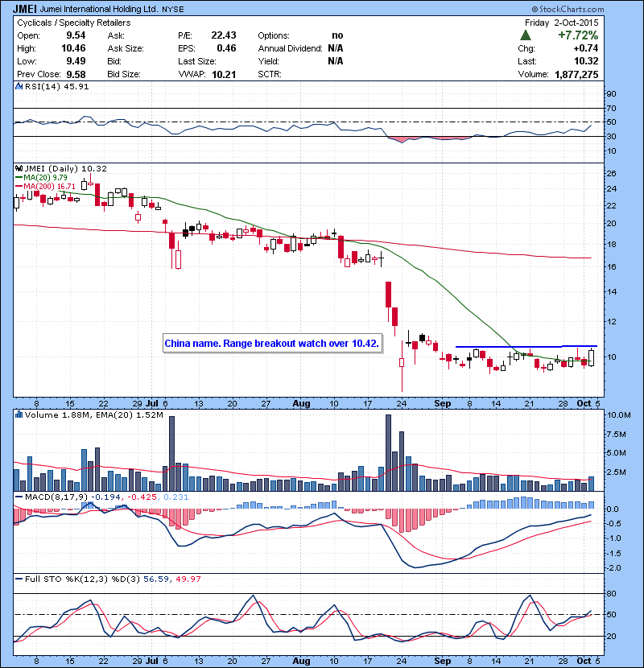Click the JMEI ticker symbol in the header
This screenshot has height=668, width=644.
click(24, 9)
